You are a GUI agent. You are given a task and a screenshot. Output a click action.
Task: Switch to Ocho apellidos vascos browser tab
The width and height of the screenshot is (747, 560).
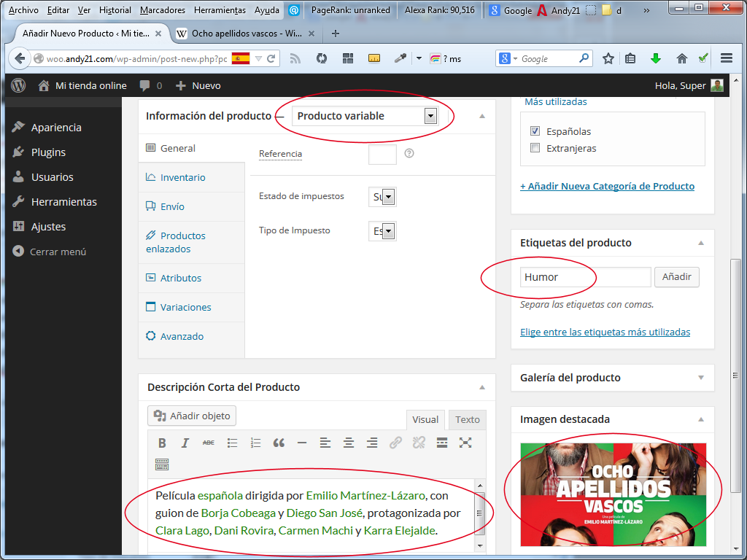click(x=245, y=34)
